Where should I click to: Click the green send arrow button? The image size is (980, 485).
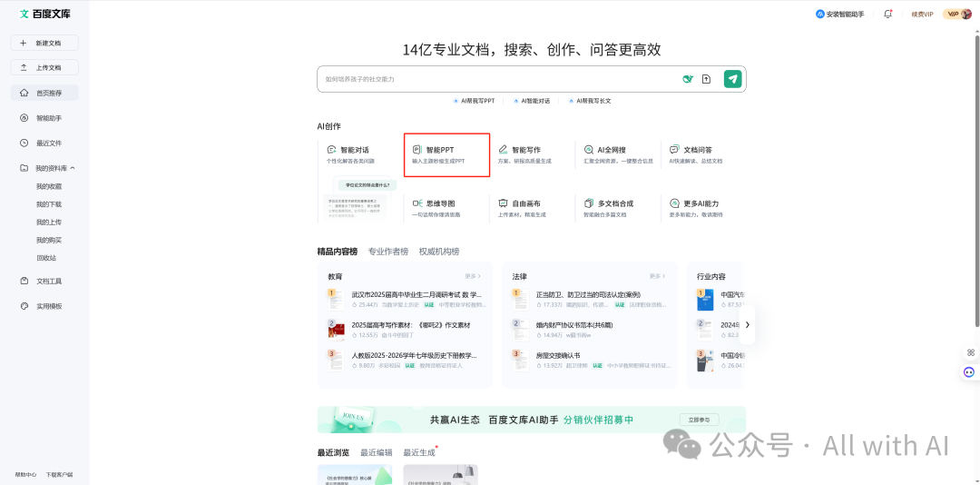pos(732,79)
